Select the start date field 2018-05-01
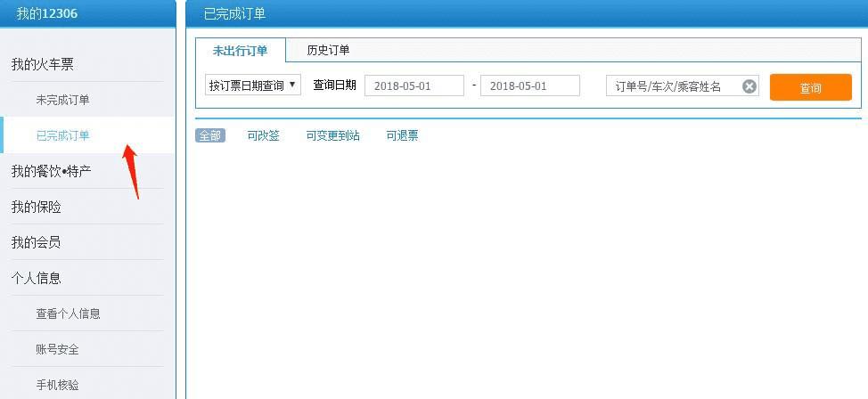The width and height of the screenshot is (868, 399). pos(414,85)
